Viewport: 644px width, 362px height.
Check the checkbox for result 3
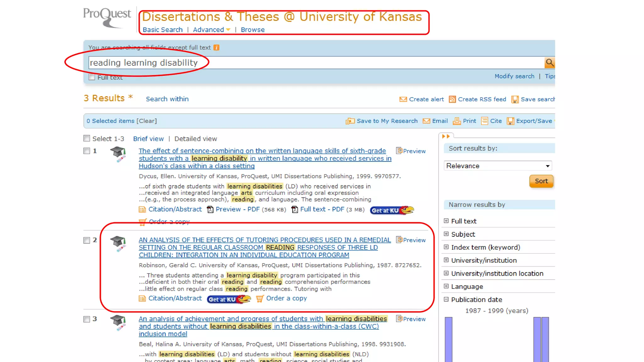[87, 319]
